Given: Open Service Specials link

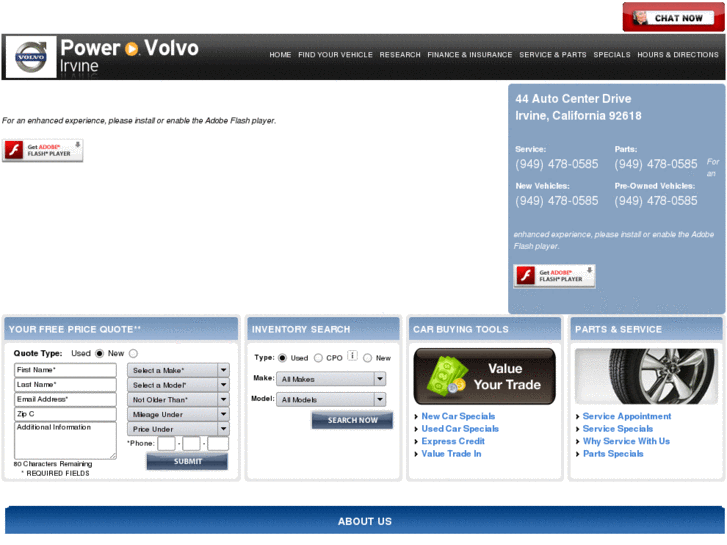Looking at the screenshot, I should 618,429.
